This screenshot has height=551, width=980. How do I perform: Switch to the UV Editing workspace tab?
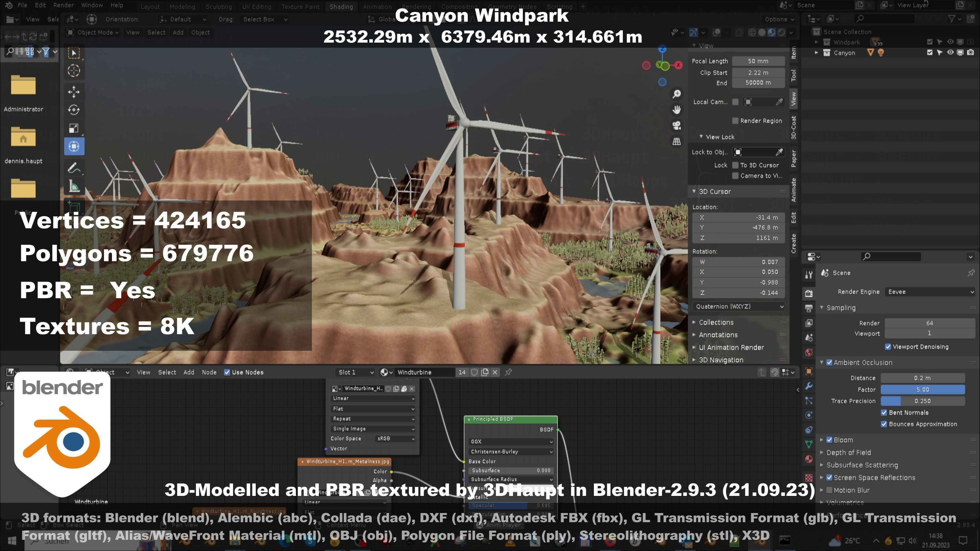coord(256,7)
